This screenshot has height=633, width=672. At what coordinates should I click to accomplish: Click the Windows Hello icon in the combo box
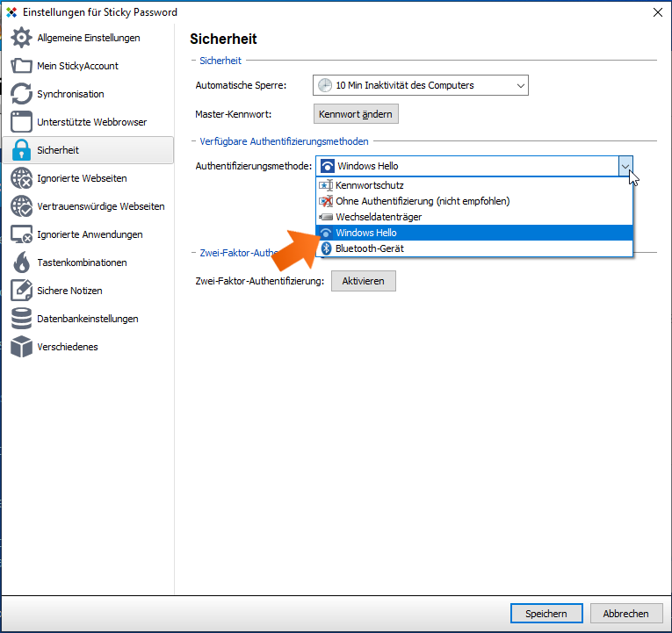[328, 166]
